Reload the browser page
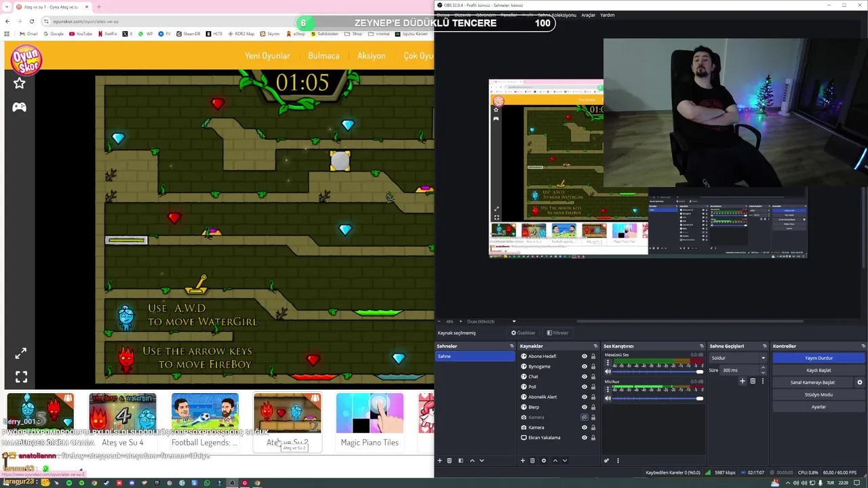The height and width of the screenshot is (488, 868). click(31, 21)
